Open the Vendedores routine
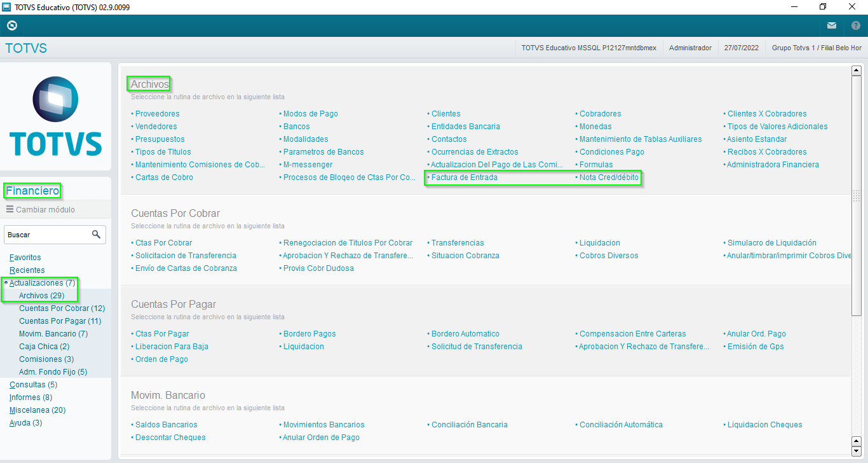 coord(156,127)
